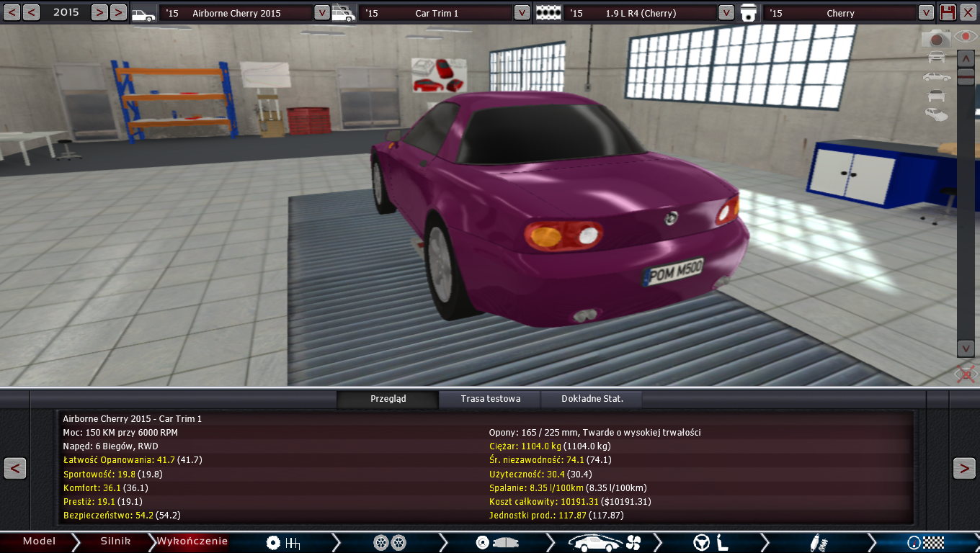Click the Silnik stage button
This screenshot has width=980, height=553.
tap(115, 541)
